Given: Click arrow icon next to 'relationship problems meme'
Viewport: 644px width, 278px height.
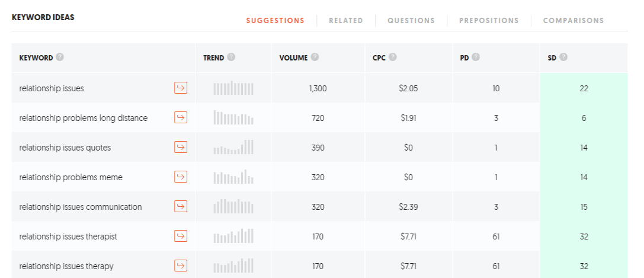Looking at the screenshot, I should [181, 177].
